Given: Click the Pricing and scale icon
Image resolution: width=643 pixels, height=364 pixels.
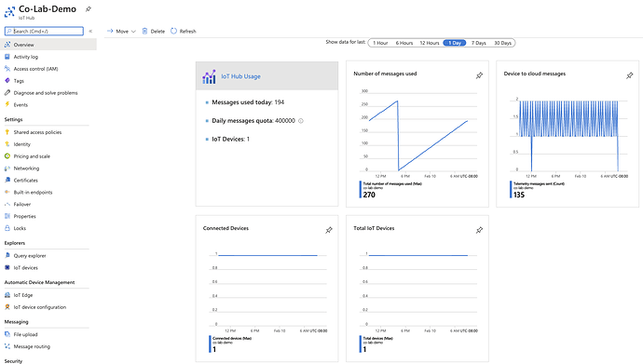Looking at the screenshot, I should point(7,156).
